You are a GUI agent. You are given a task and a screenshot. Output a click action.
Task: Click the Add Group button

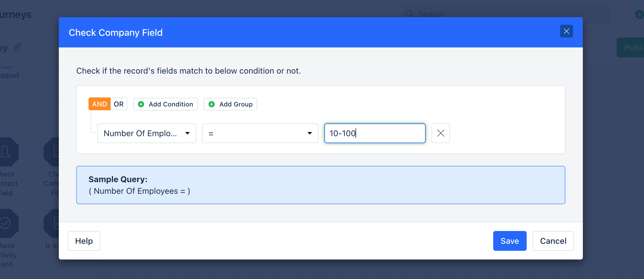(230, 104)
